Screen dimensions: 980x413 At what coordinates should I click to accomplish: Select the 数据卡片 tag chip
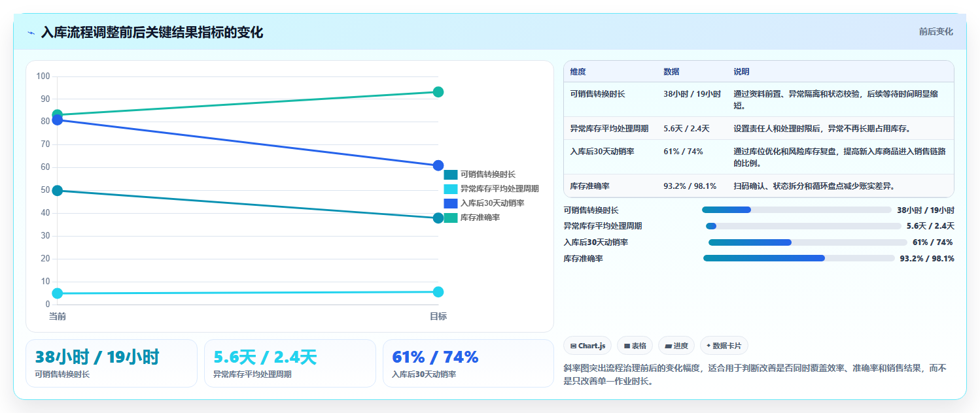724,345
